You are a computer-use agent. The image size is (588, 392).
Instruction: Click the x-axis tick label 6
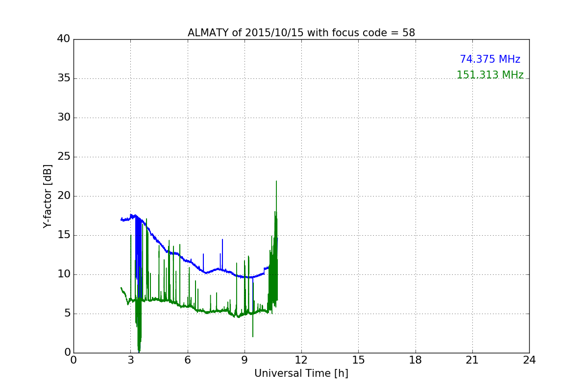[x=188, y=360]
